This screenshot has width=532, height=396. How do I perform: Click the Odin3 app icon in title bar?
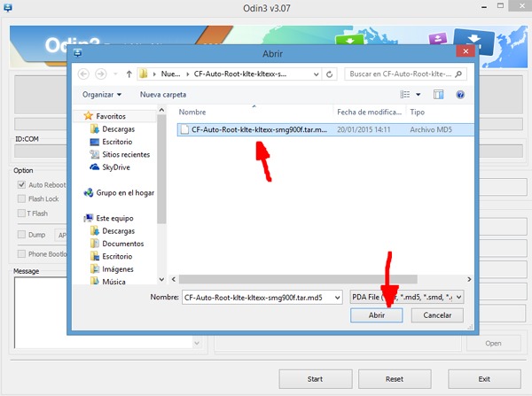(x=8, y=7)
